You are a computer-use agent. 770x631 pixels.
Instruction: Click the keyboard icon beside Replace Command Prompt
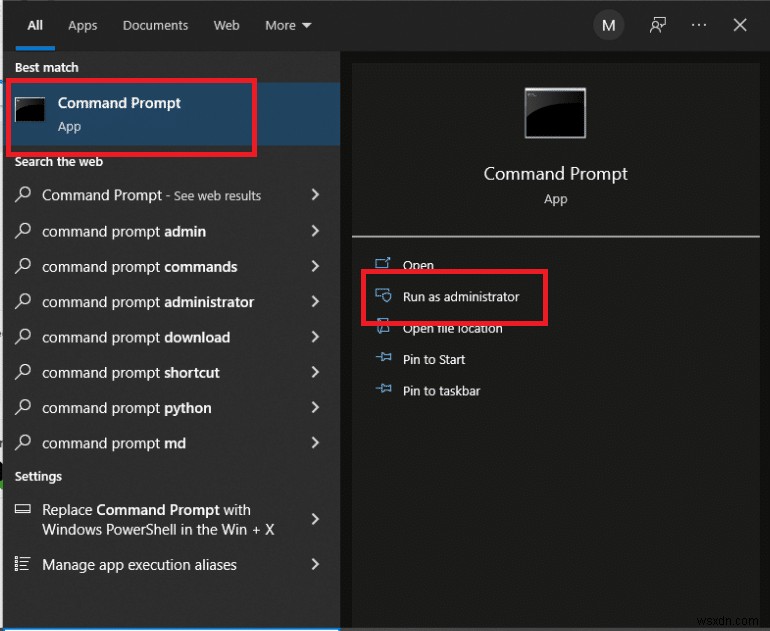23,509
